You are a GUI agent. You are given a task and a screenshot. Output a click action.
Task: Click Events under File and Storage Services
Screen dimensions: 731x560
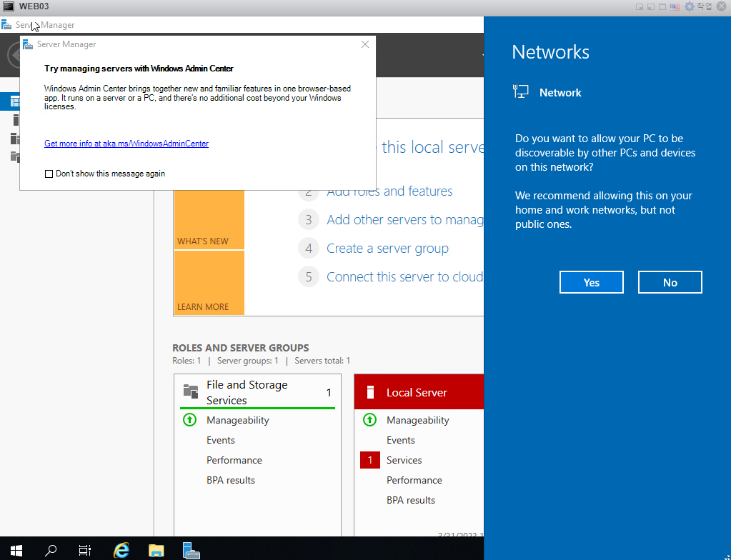click(x=221, y=440)
